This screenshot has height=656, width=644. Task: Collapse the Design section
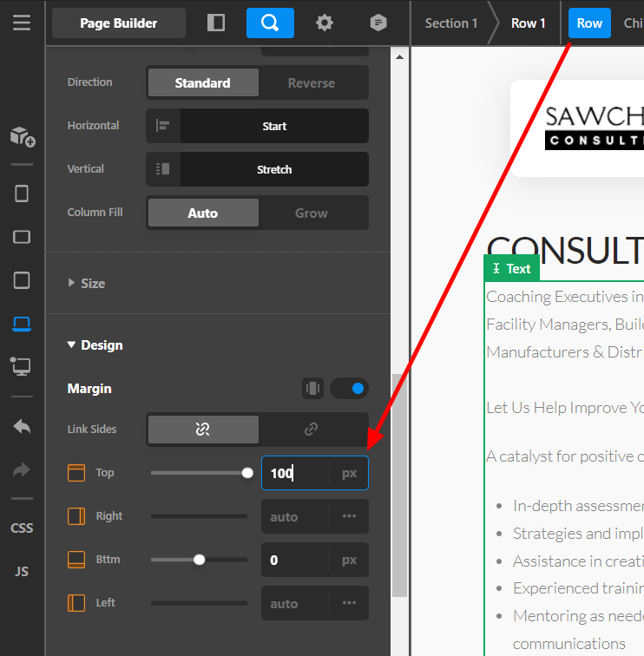[x=95, y=345]
